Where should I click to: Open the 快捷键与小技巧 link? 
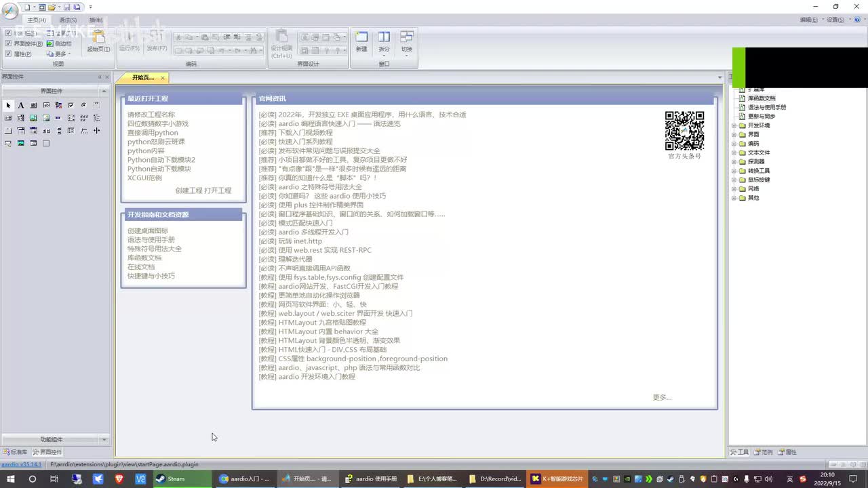tap(151, 276)
